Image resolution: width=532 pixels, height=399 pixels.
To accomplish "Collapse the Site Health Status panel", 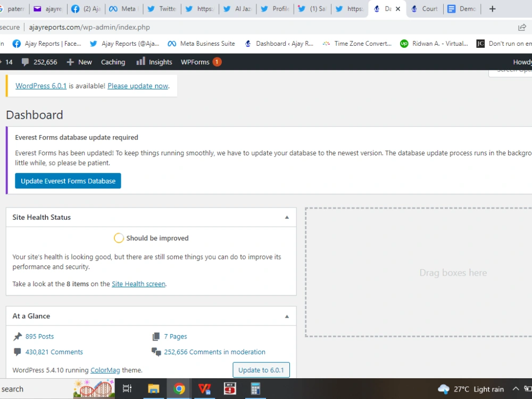I will click(x=287, y=217).
